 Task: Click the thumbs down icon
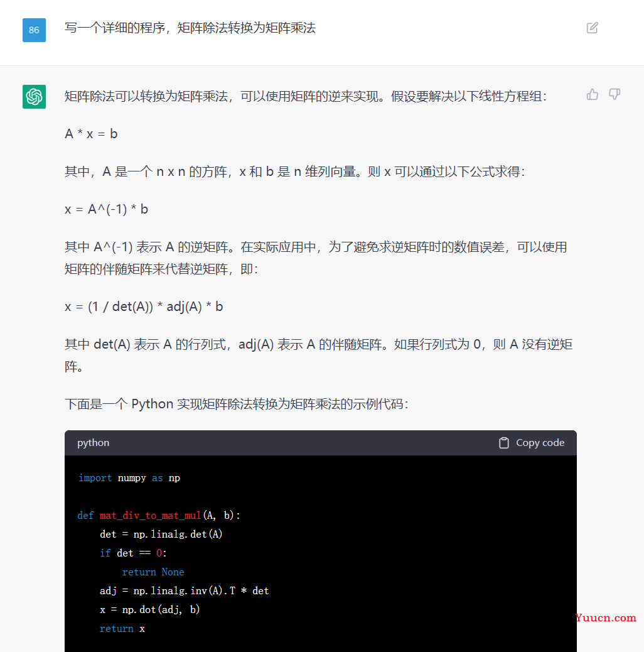[x=614, y=94]
